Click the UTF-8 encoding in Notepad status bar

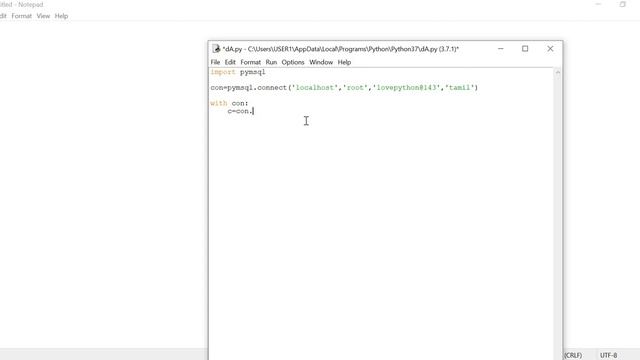tap(608, 355)
